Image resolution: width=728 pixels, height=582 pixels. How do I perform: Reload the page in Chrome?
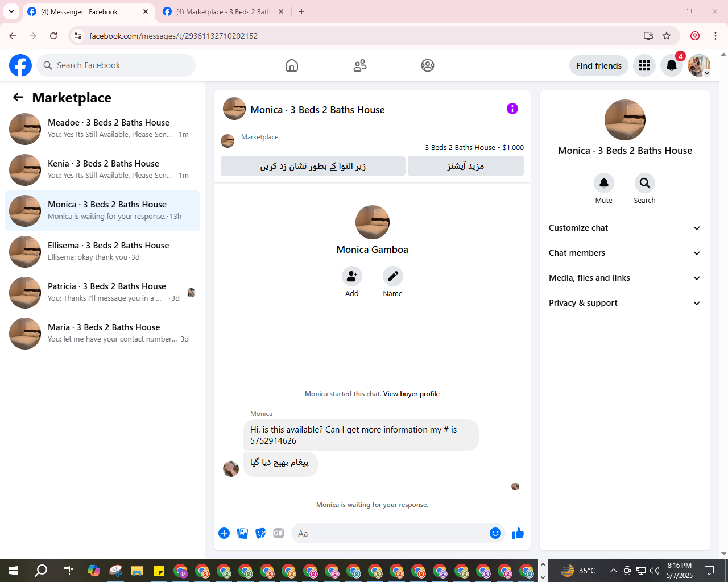tap(53, 36)
